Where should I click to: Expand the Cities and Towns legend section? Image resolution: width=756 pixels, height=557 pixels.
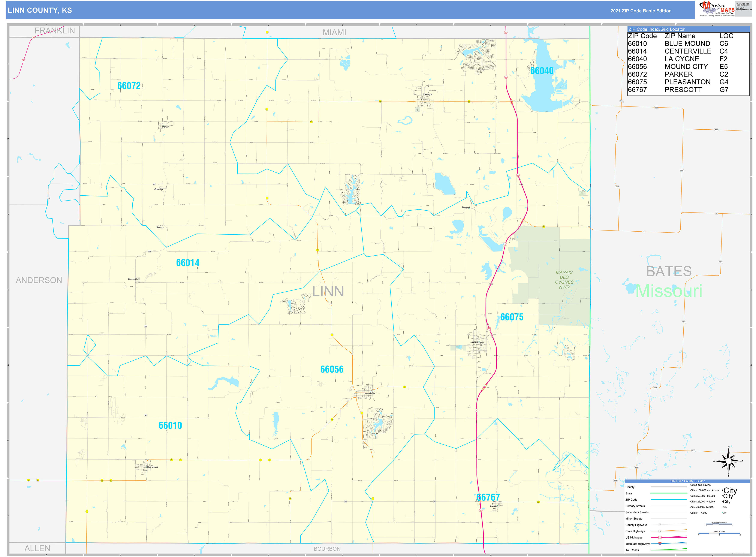[x=700, y=485]
